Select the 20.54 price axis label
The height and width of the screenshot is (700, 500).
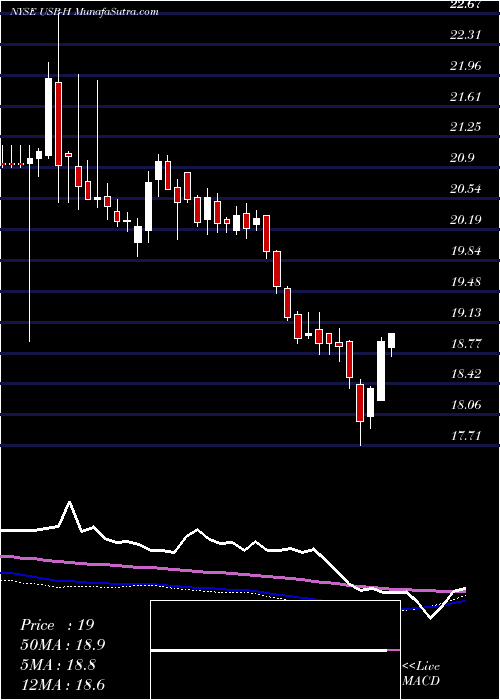point(466,189)
